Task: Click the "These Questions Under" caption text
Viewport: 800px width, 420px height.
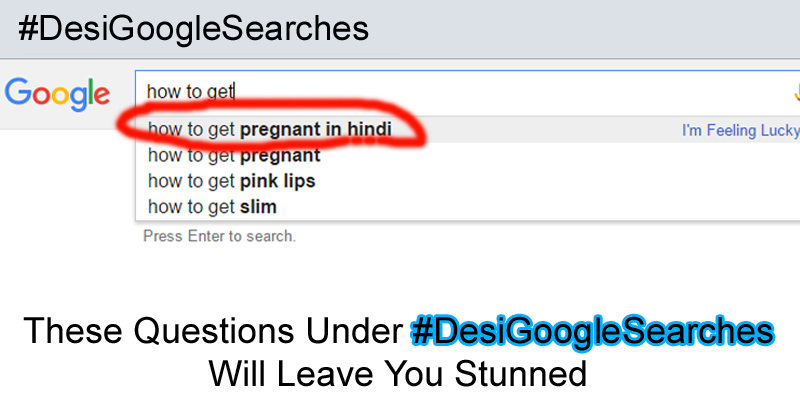Action: tap(212, 331)
